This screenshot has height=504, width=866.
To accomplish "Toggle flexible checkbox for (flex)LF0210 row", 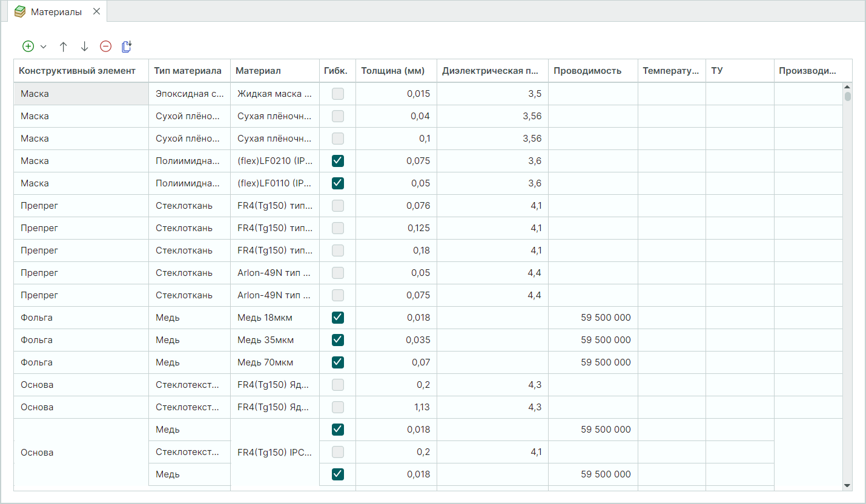I will 338,161.
